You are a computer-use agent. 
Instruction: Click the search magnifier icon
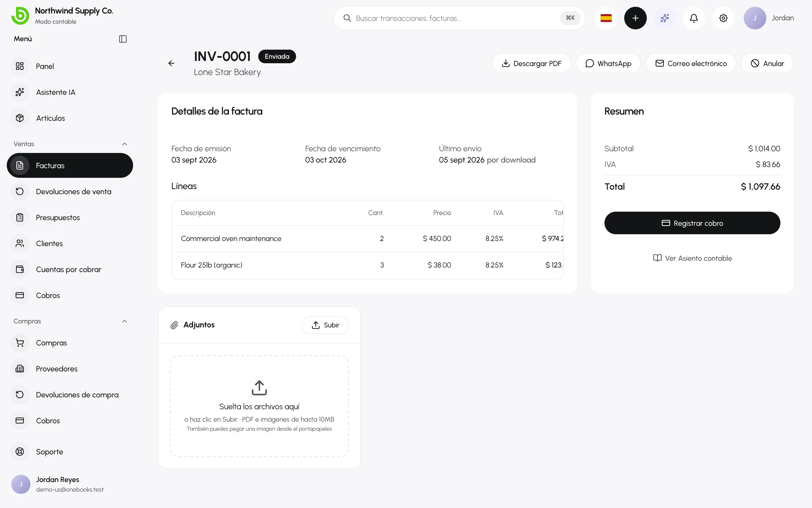(x=347, y=18)
